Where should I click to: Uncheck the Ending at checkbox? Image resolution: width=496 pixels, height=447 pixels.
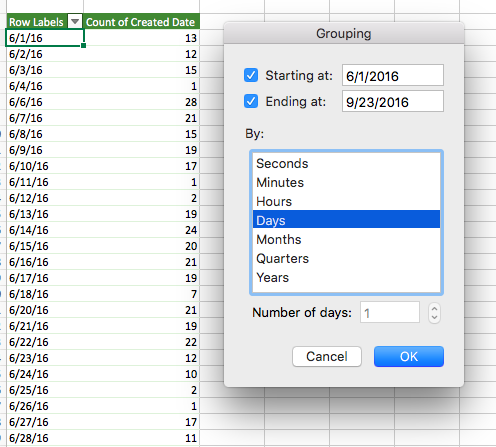coord(251,101)
